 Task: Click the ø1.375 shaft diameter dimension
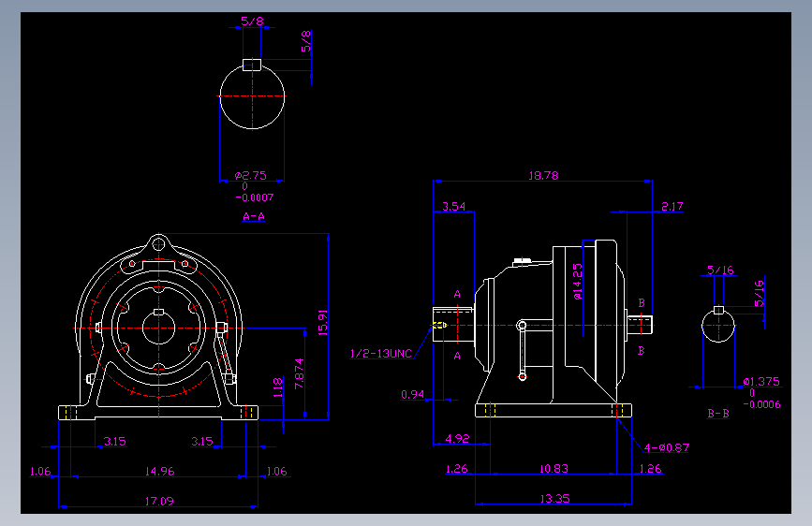(761, 382)
